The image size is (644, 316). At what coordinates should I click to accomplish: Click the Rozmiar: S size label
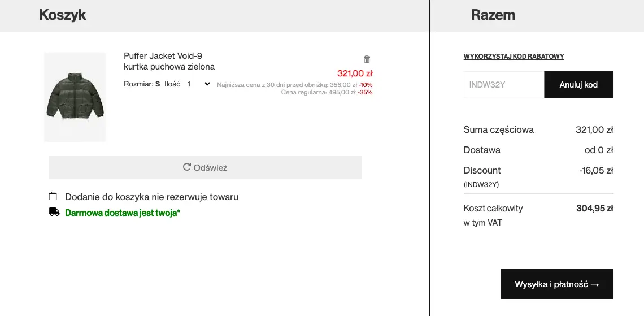[142, 84]
